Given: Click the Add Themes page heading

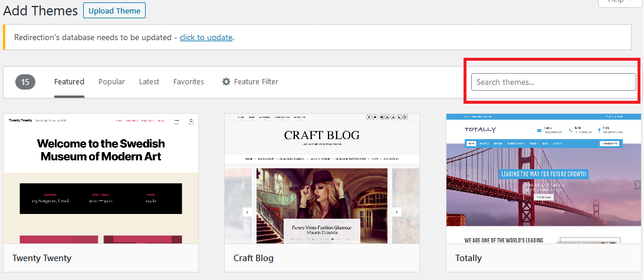Looking at the screenshot, I should 40,11.
